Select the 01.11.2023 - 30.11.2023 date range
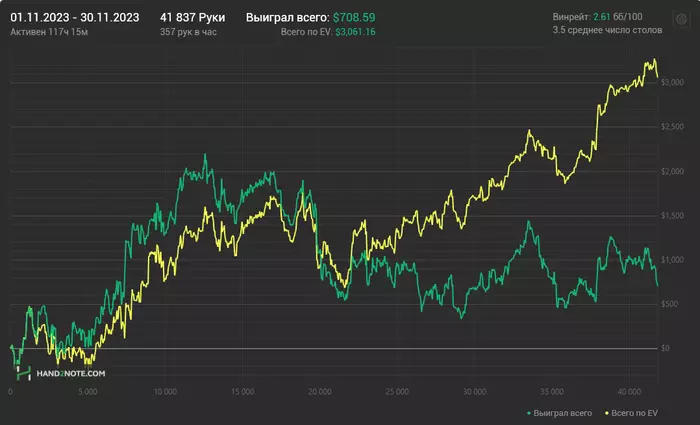This screenshot has width=700, height=425. point(74,18)
